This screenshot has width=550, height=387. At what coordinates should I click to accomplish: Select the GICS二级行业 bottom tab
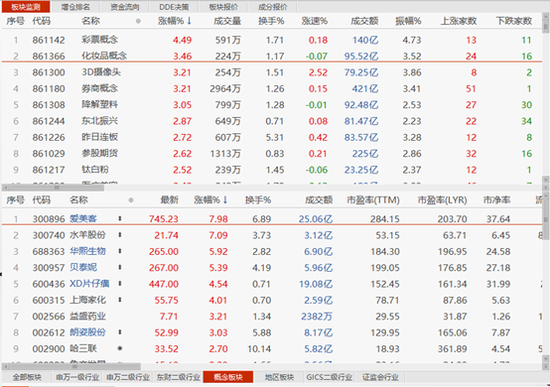pyautogui.click(x=329, y=377)
